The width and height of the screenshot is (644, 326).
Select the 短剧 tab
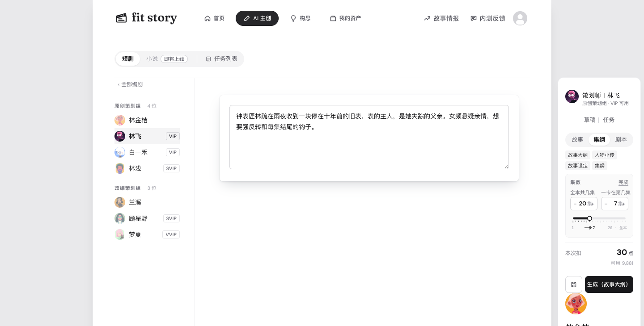[x=128, y=59]
